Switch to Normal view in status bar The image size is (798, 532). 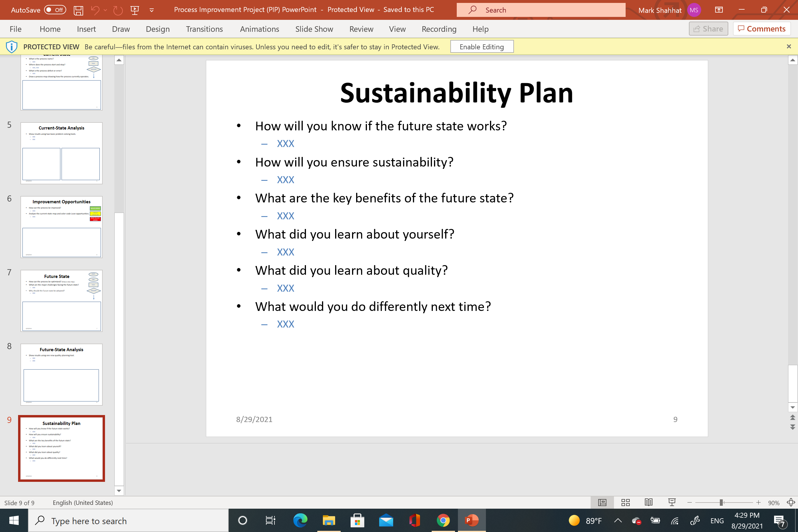point(602,503)
